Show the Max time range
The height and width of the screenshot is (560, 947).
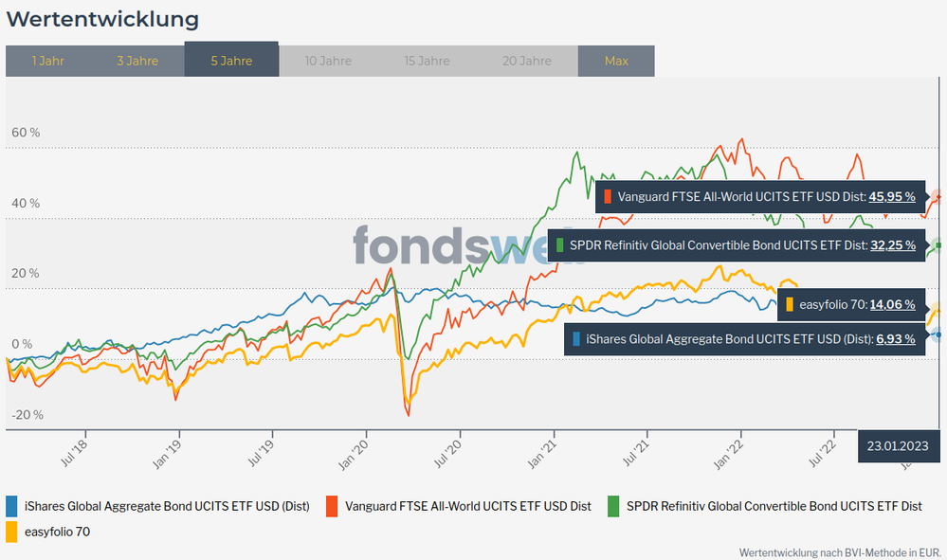click(x=616, y=61)
